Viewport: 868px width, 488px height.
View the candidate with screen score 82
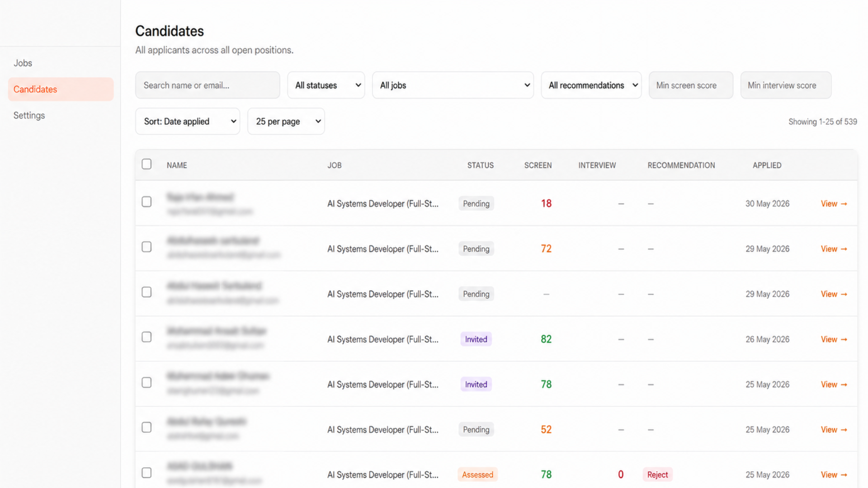click(x=834, y=339)
